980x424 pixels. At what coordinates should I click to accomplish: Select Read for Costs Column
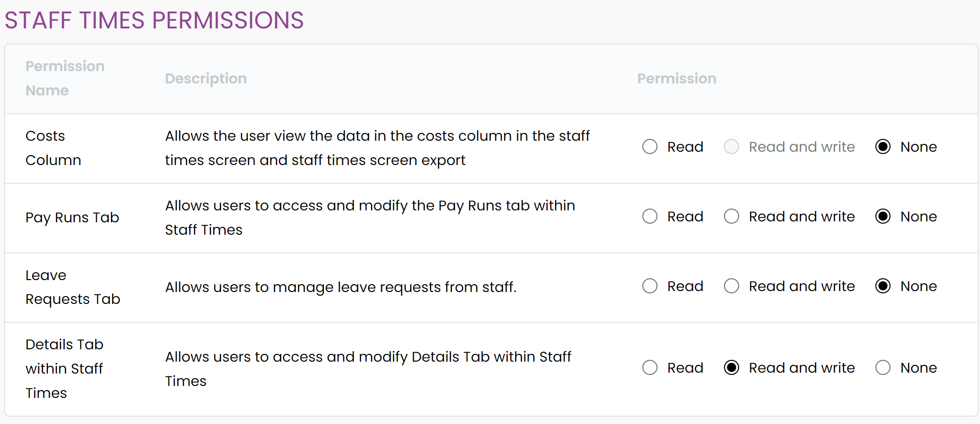(x=650, y=147)
